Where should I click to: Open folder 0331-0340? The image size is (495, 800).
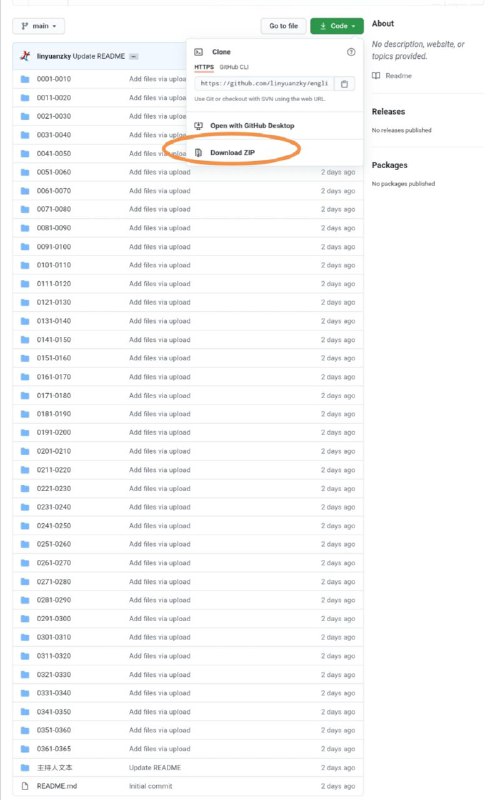click(x=54, y=693)
